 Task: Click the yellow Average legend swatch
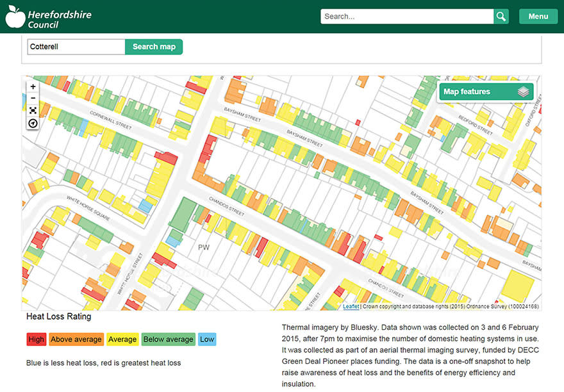(122, 339)
